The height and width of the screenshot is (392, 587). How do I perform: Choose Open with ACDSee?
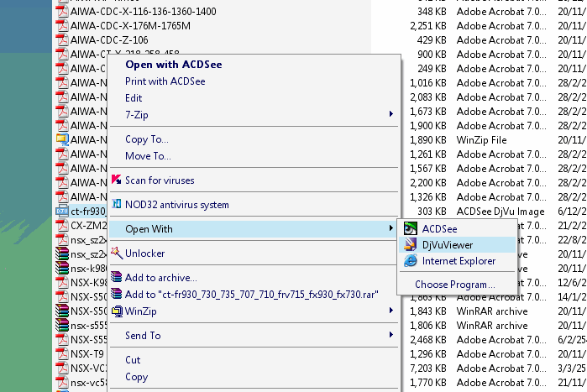[x=174, y=65]
